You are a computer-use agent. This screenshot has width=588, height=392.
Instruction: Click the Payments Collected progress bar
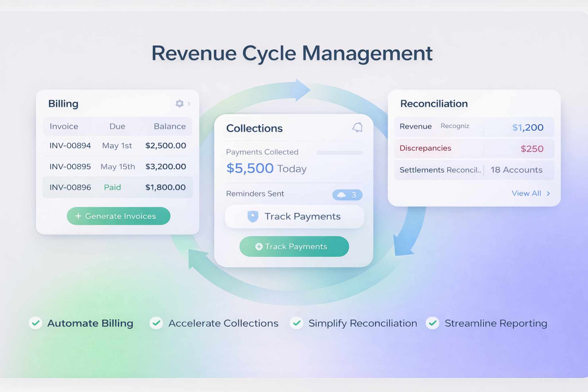tap(340, 153)
